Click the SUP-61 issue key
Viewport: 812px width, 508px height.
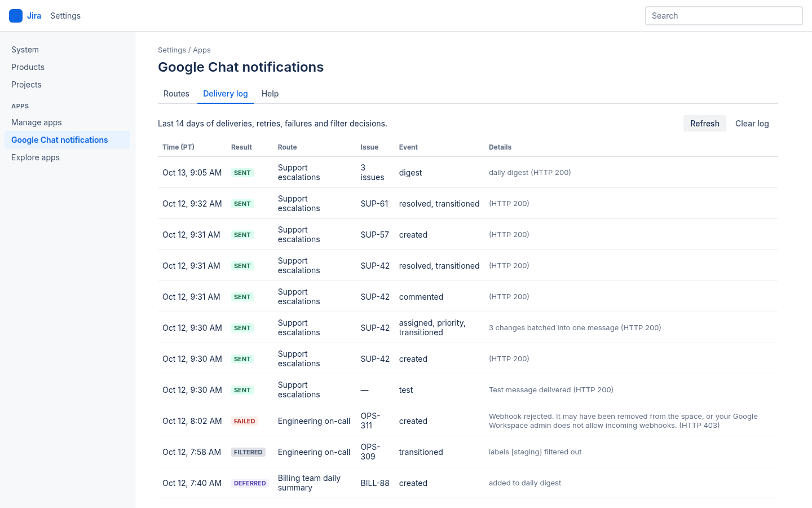pyautogui.click(x=374, y=204)
